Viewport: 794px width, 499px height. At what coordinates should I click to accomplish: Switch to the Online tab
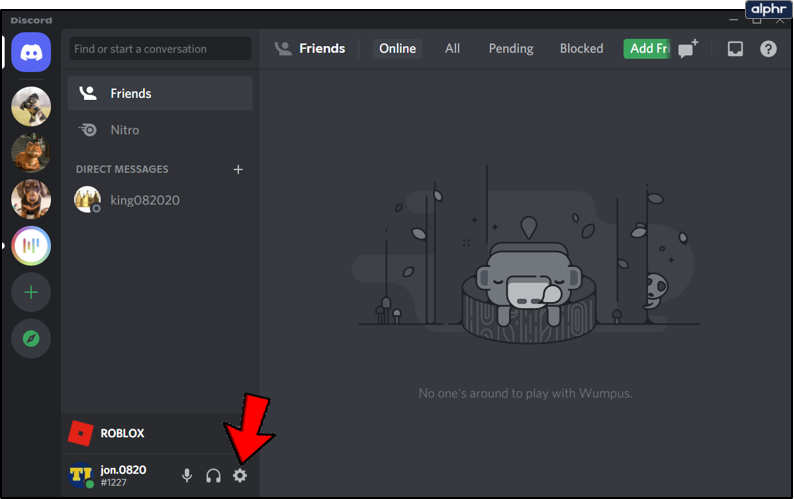[x=398, y=49]
